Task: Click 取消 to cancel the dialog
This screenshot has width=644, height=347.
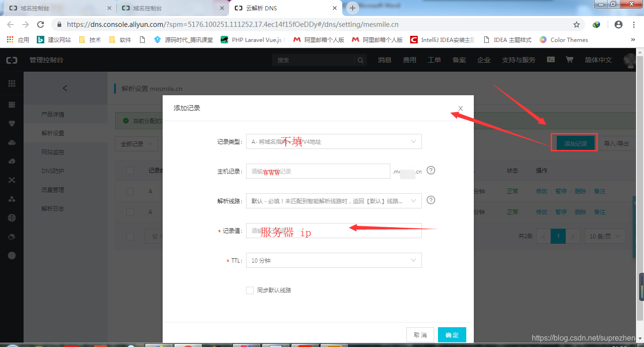Action: tap(420, 335)
